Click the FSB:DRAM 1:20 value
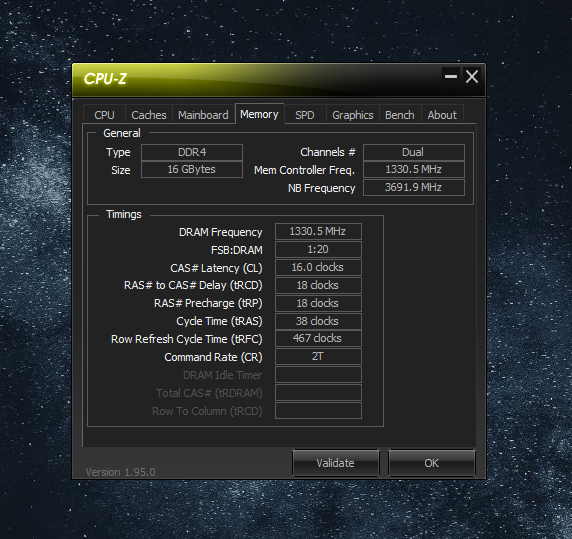The height and width of the screenshot is (539, 572). [x=318, y=249]
